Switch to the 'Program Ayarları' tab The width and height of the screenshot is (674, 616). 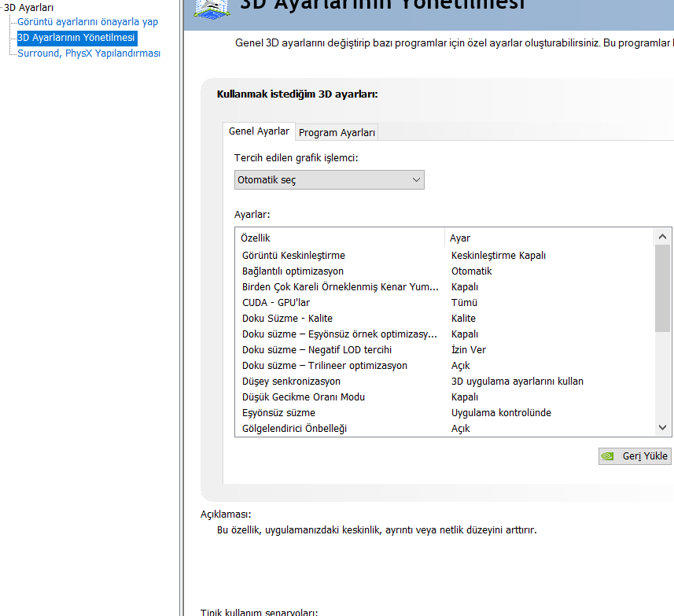pos(337,132)
